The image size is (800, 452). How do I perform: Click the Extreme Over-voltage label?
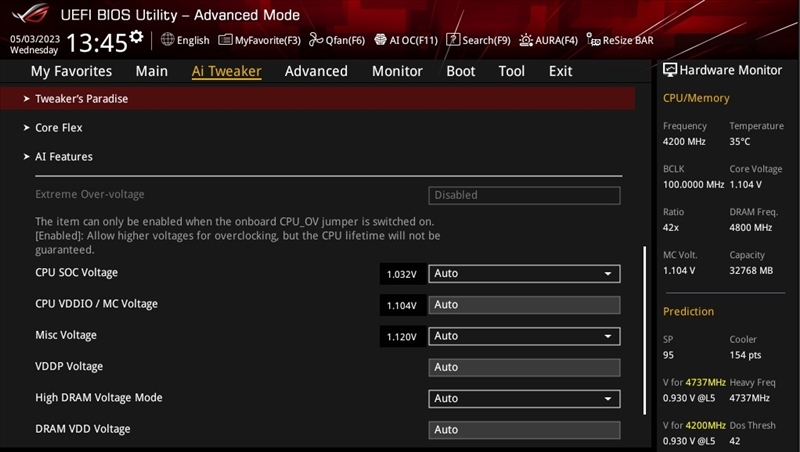click(x=90, y=194)
